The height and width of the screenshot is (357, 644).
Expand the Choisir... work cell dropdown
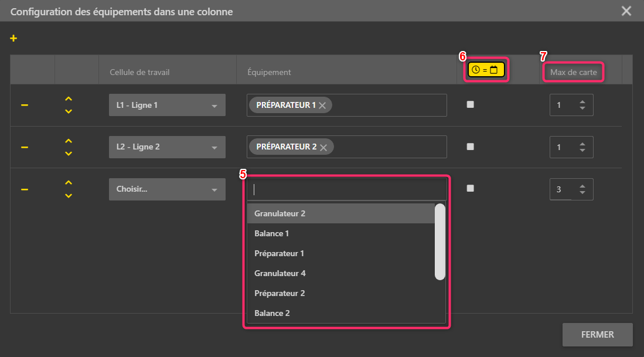point(167,189)
